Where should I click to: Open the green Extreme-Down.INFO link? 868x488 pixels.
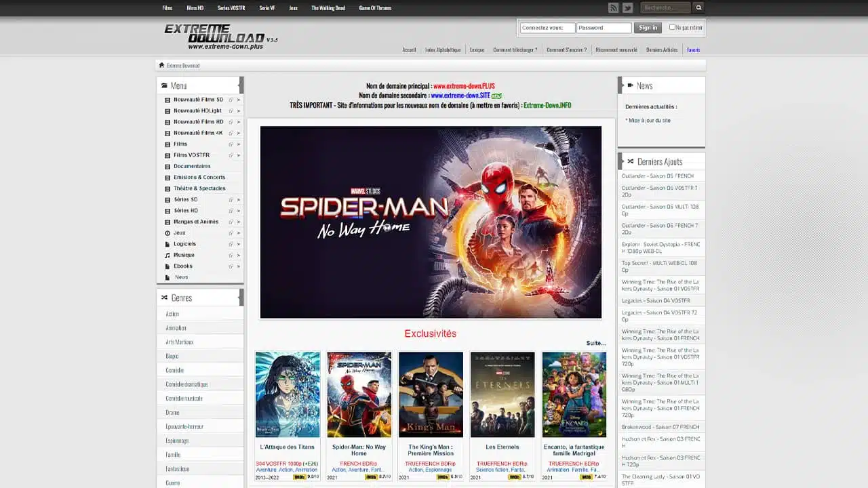click(x=547, y=105)
